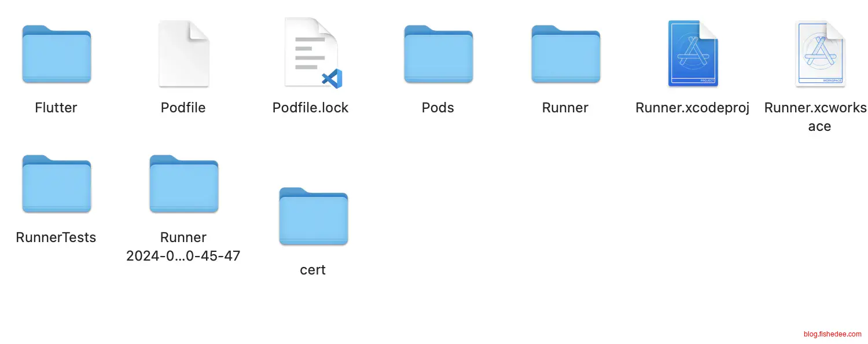The width and height of the screenshot is (868, 344).
Task: Click the blog.fishedee.com watermark text
Action: click(x=832, y=334)
